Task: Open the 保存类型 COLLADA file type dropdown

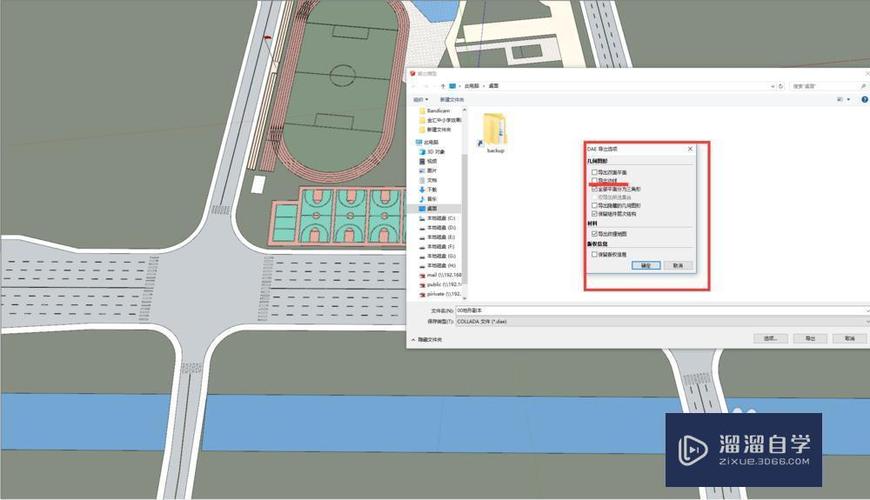Action: (662, 321)
